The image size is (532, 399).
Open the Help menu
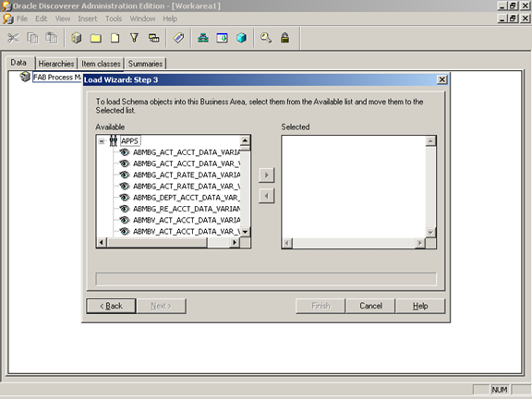(x=170, y=18)
